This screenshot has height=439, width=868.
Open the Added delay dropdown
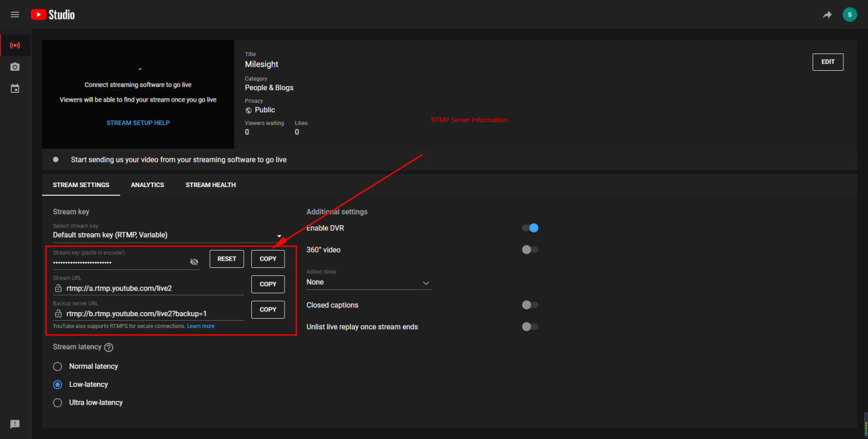coord(369,279)
